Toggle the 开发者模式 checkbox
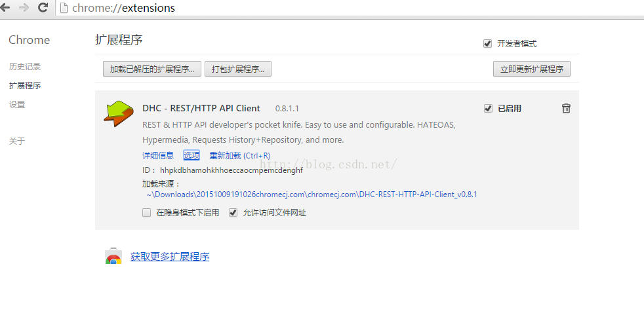The width and height of the screenshot is (644, 315). click(x=487, y=43)
